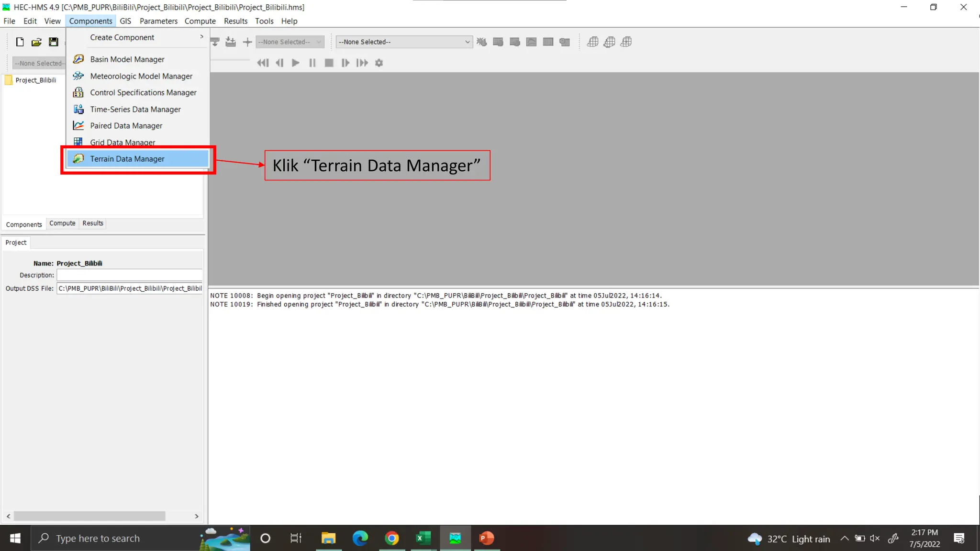Open the disabled None Selected toolbar dropdown

click(x=290, y=42)
